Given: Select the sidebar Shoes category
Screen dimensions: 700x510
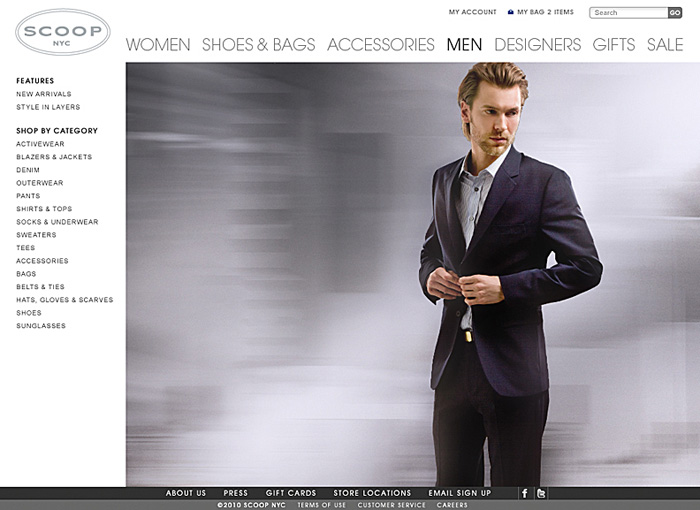Looking at the screenshot, I should tap(29, 313).
